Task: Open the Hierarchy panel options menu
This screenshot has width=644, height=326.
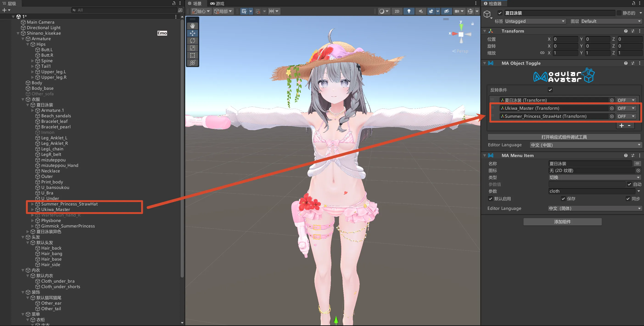Action: (180, 3)
